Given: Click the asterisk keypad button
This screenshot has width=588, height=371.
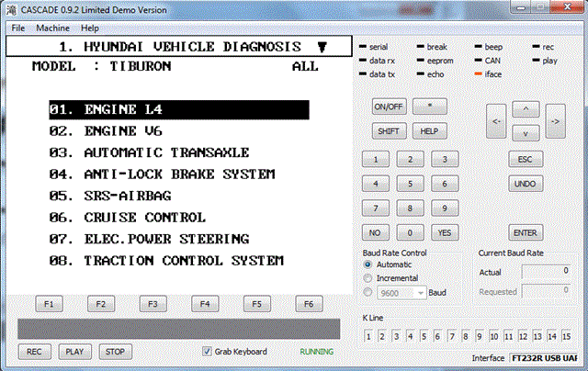Looking at the screenshot, I should [430, 107].
